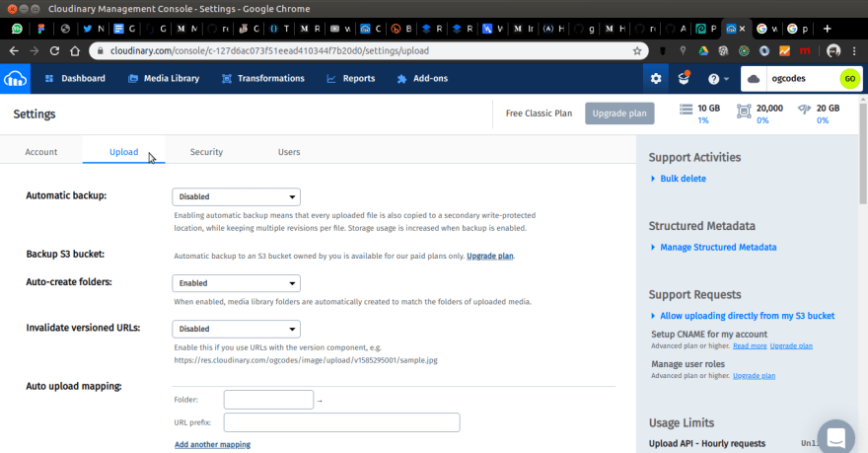Open the Reports section
This screenshot has width=868, height=453.
[x=351, y=79]
